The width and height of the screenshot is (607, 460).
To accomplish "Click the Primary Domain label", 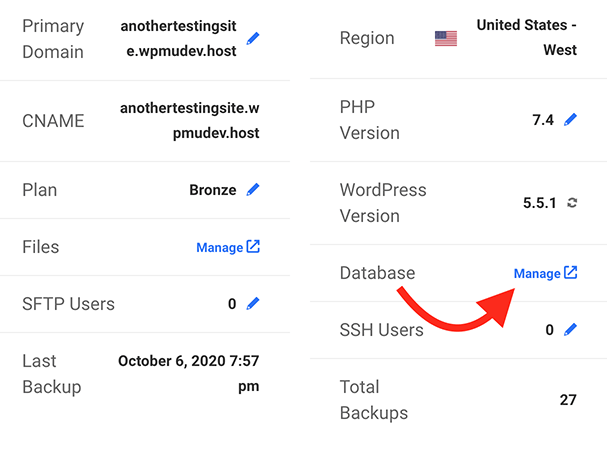I will (x=53, y=39).
